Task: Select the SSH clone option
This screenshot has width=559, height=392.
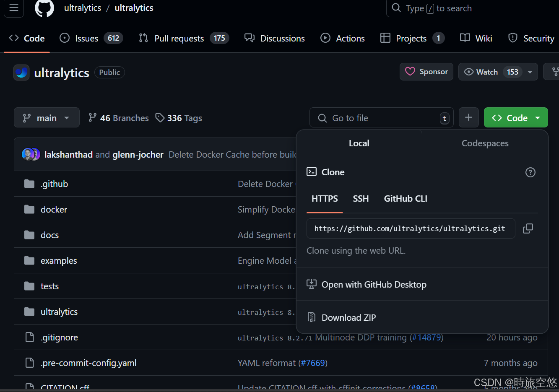Action: [x=361, y=199]
